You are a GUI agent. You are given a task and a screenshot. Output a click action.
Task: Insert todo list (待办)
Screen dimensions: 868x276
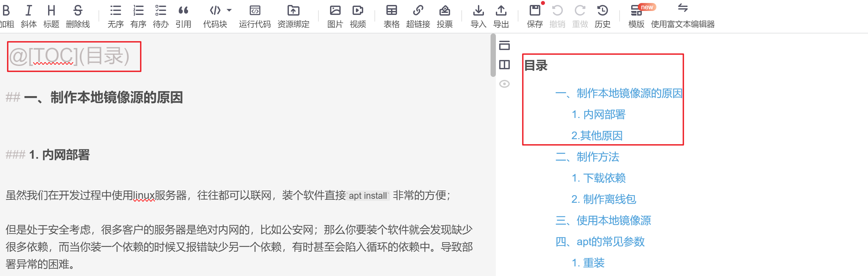[x=161, y=16]
